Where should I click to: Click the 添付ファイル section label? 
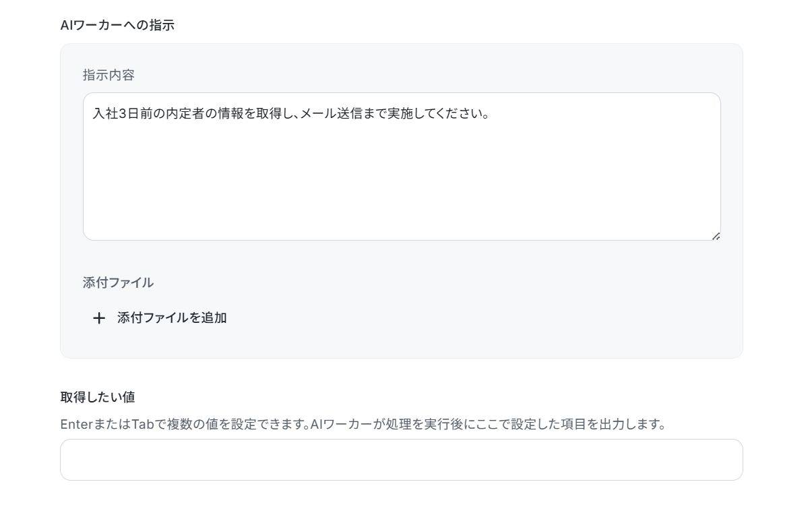coord(118,282)
